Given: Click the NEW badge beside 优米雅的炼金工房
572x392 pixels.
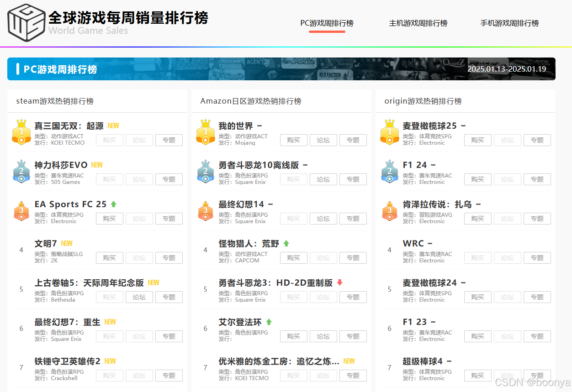Looking at the screenshot, I should (x=349, y=361).
